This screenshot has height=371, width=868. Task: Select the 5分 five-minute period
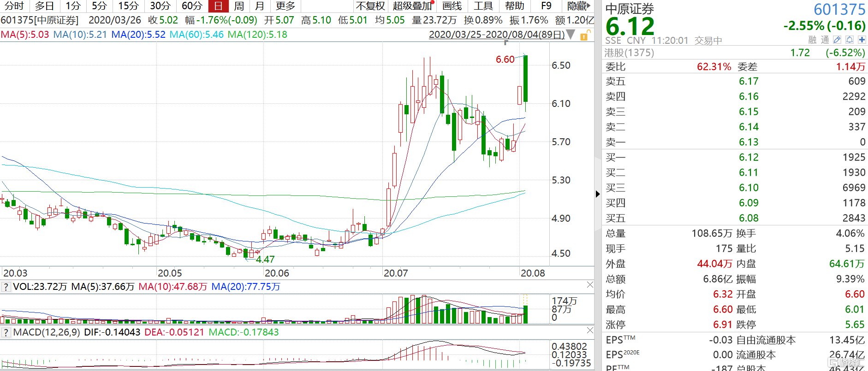click(99, 6)
